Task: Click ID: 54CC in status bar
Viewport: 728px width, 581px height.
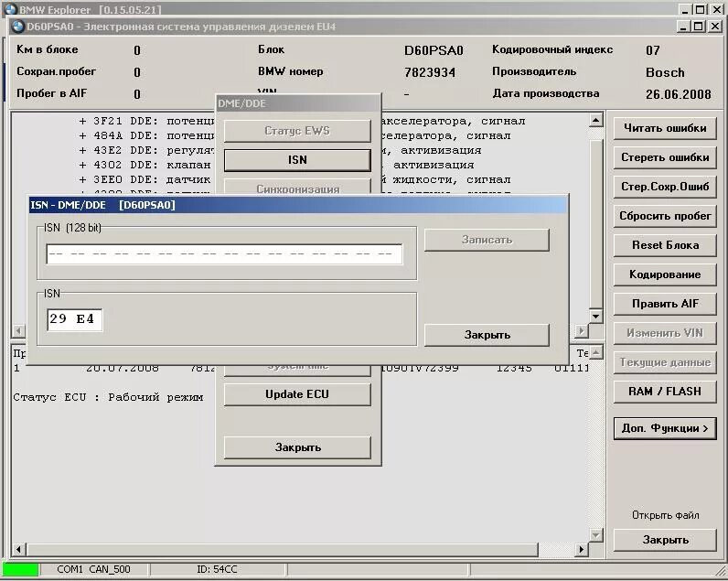Action: tap(217, 569)
